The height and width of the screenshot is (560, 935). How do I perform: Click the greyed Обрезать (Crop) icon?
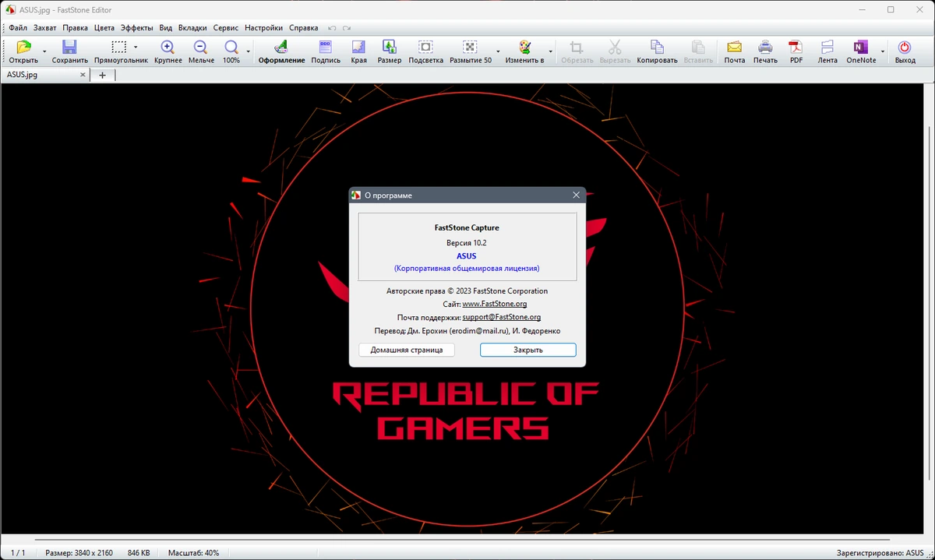577,47
